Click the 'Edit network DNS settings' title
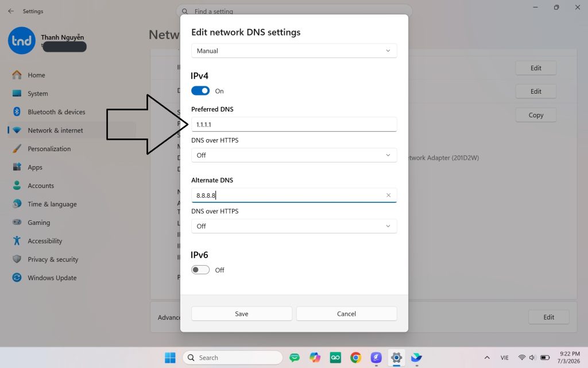This screenshot has width=588, height=368. point(246,32)
